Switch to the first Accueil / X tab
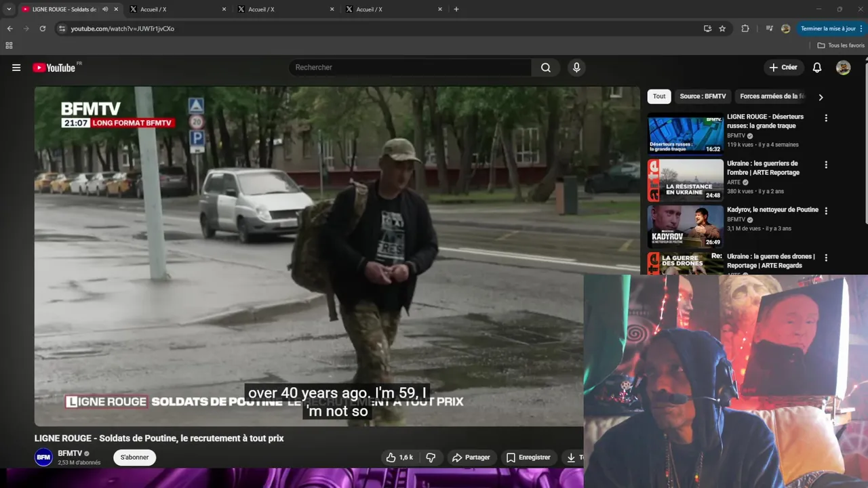The width and height of the screenshot is (868, 488). click(x=176, y=9)
